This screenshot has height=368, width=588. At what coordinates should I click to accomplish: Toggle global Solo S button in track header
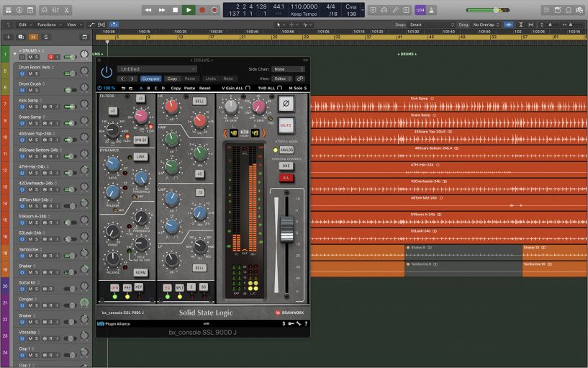[x=46, y=37]
